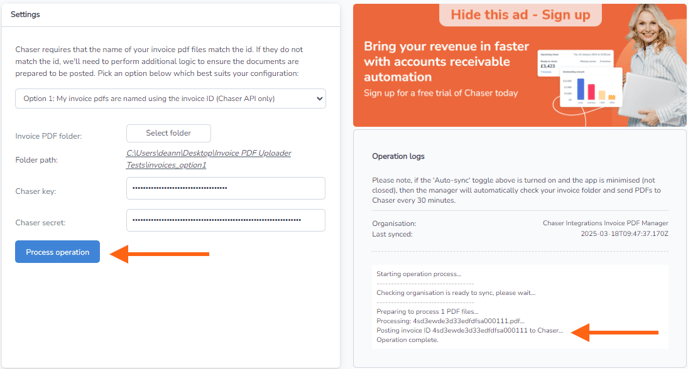
Task: Click Sign up for a free trial of Chaser today
Action: click(441, 93)
